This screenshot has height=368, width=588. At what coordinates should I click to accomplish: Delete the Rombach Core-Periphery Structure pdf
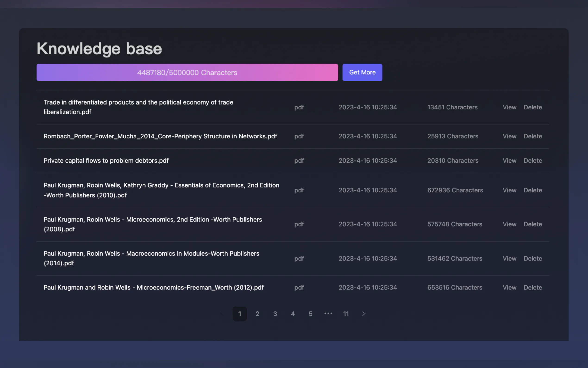[533, 136]
